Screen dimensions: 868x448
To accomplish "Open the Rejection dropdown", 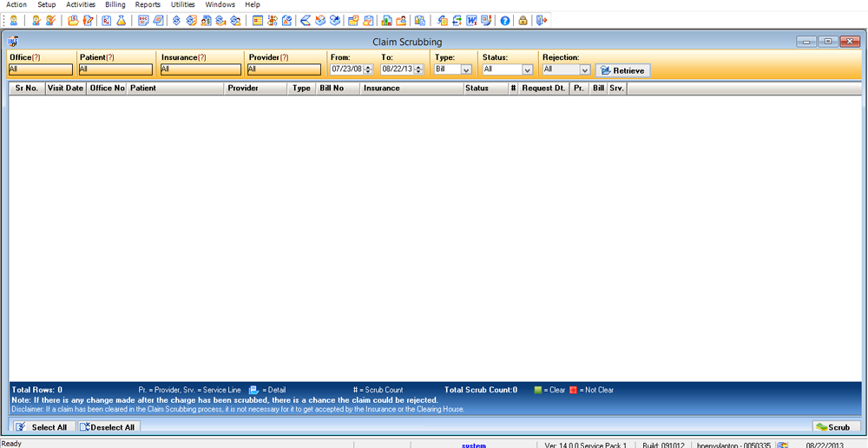I will [584, 70].
